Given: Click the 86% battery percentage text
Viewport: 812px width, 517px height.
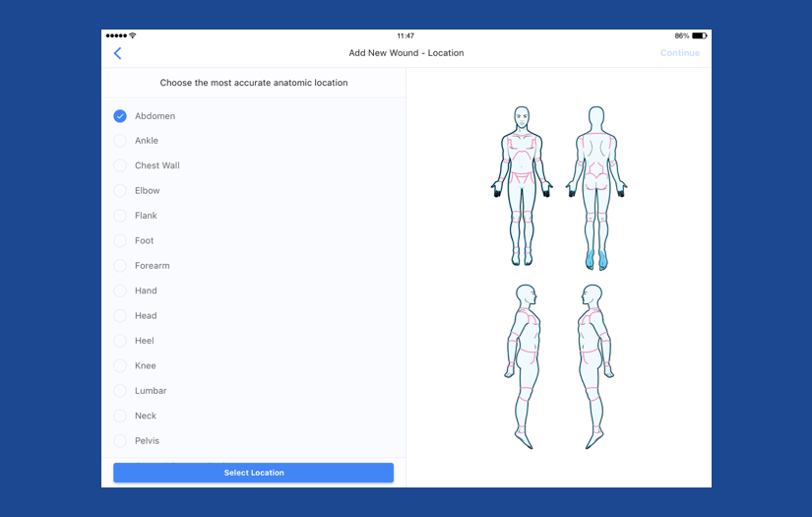Looking at the screenshot, I should click(681, 35).
